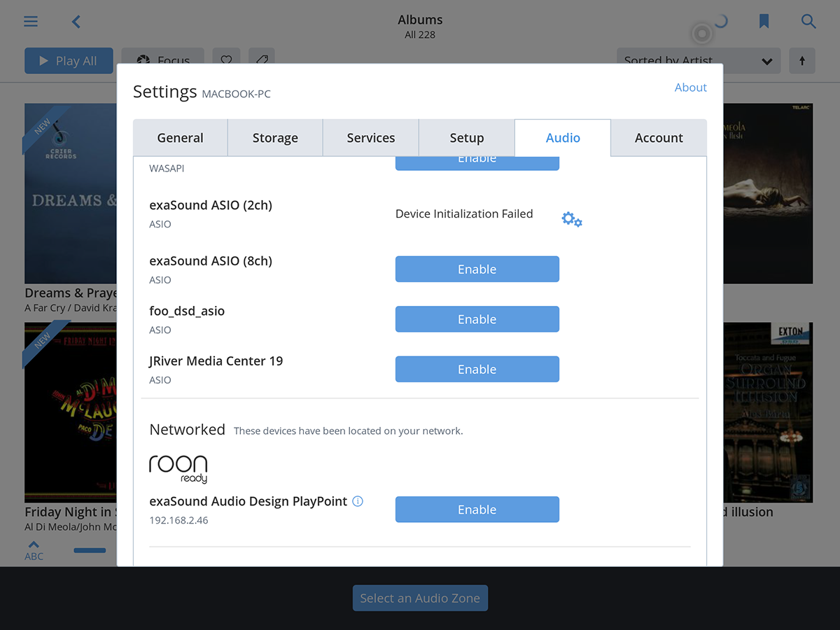This screenshot has width=840, height=630.
Task: Open bookmarks via the bookmark icon
Action: 764,22
